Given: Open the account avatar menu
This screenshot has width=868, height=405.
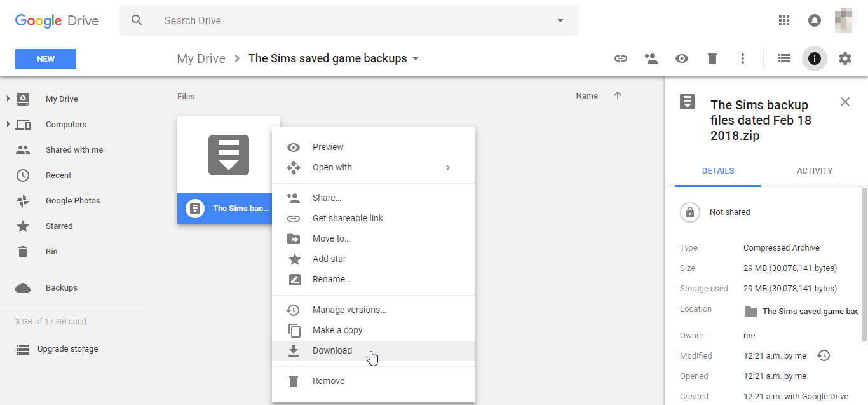Looking at the screenshot, I should pos(845,20).
